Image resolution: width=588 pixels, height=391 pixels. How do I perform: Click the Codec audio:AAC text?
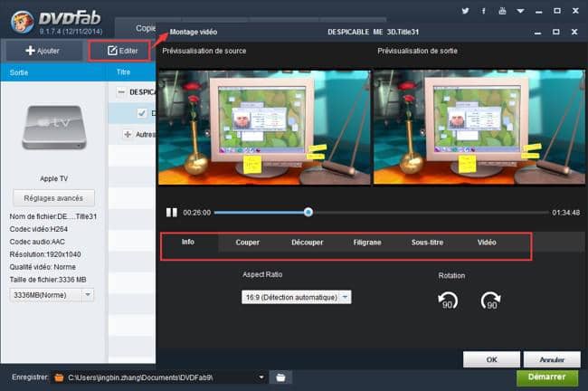37,242
